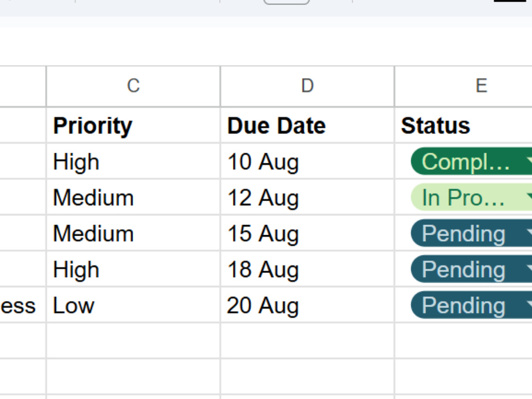This screenshot has width=532, height=399.
Task: Select the 15 Aug due date cell
Action: 307,234
